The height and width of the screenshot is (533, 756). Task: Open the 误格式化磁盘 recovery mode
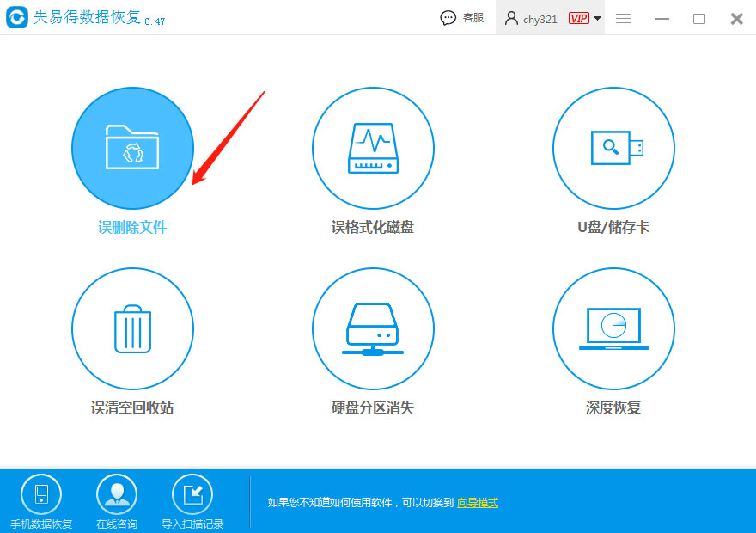[x=373, y=148]
